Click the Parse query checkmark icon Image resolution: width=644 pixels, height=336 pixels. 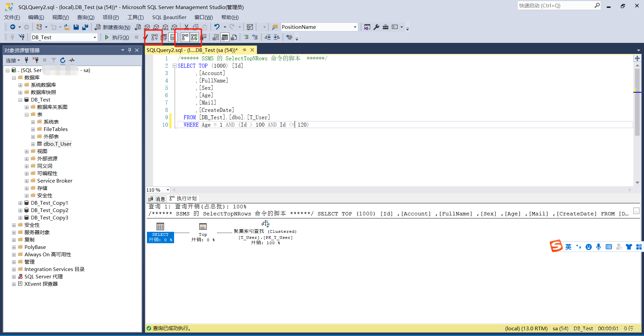(146, 37)
